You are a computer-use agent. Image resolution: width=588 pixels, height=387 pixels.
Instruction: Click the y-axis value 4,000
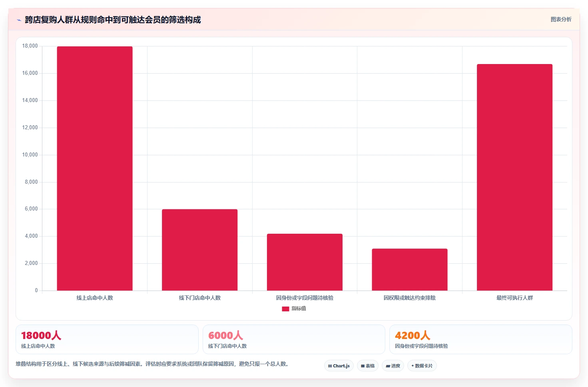point(31,236)
